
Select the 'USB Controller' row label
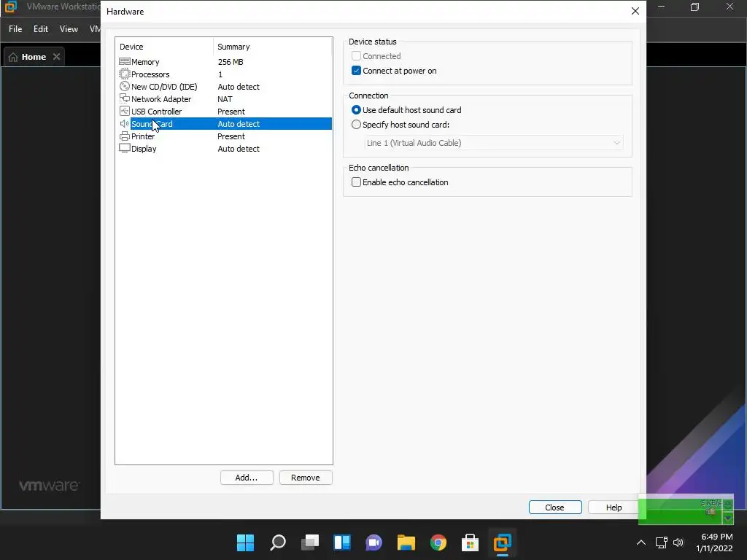[x=156, y=112]
